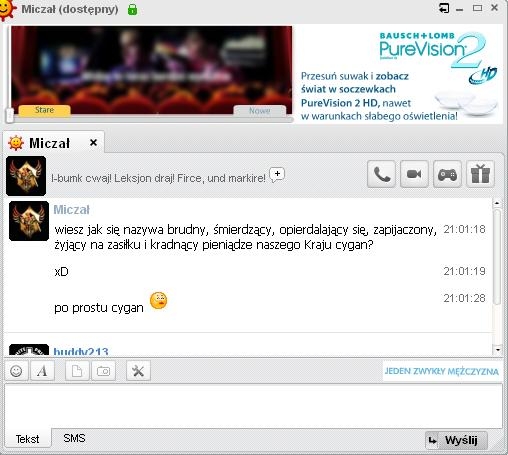Viewport: 508px width, 455px height.
Task: Close the Miczał conversation tab
Action: (x=94, y=143)
